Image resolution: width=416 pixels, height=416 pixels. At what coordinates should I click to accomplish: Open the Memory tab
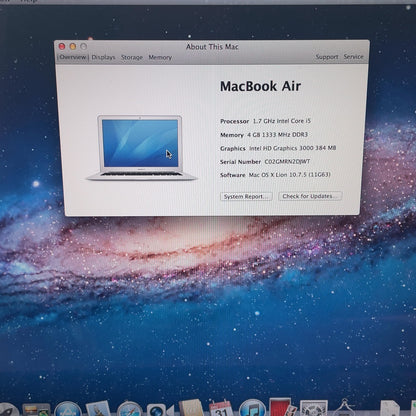pyautogui.click(x=160, y=57)
